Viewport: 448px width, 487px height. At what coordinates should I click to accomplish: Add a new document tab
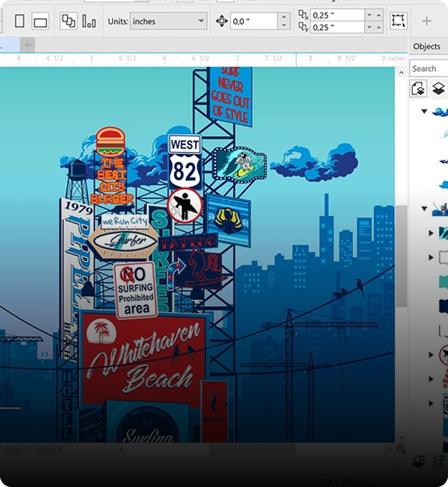pyautogui.click(x=27, y=45)
